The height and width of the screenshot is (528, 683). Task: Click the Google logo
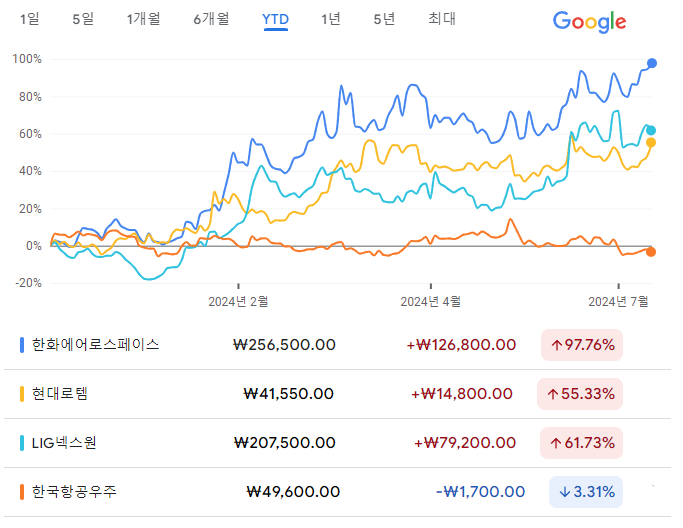589,22
